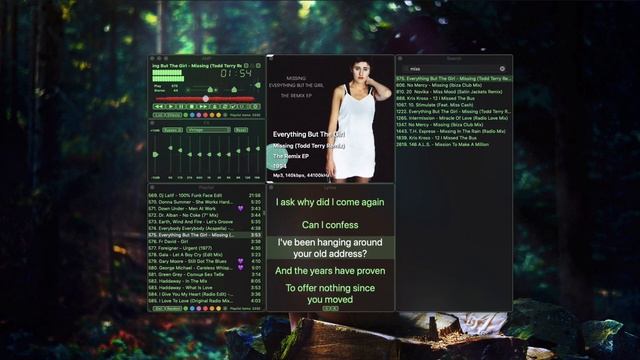Click the green color dot in playlist footer
This screenshot has width=640, height=360.
[185, 309]
